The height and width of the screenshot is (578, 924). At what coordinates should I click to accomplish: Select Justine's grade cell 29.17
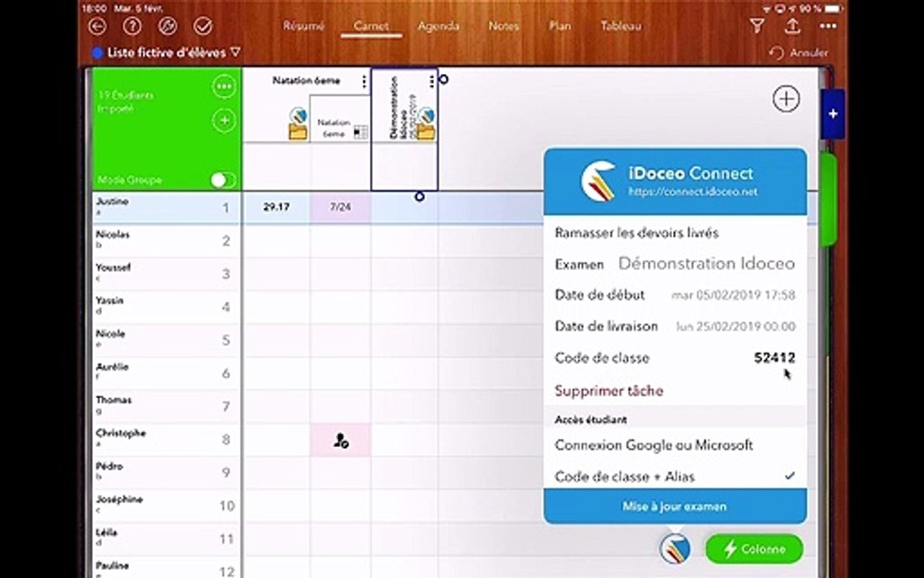pos(277,207)
